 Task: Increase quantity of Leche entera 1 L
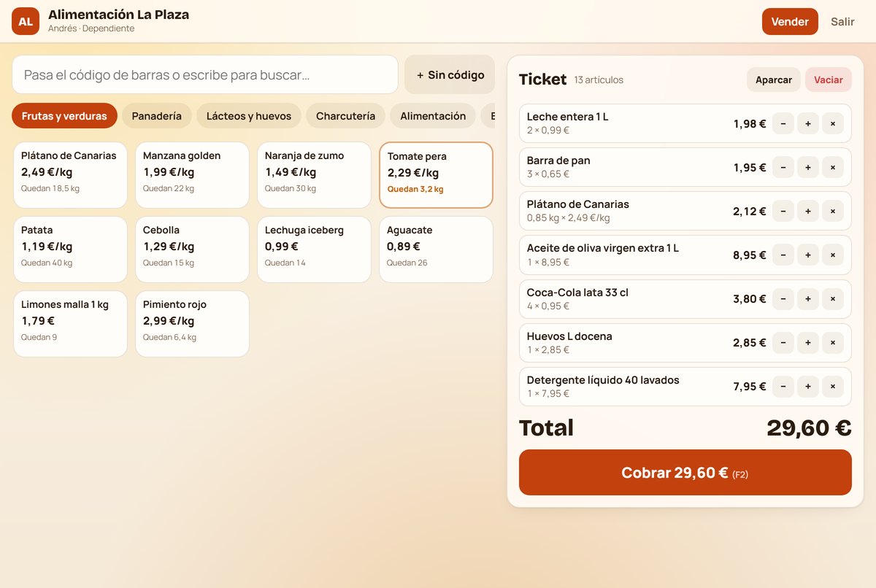(807, 124)
